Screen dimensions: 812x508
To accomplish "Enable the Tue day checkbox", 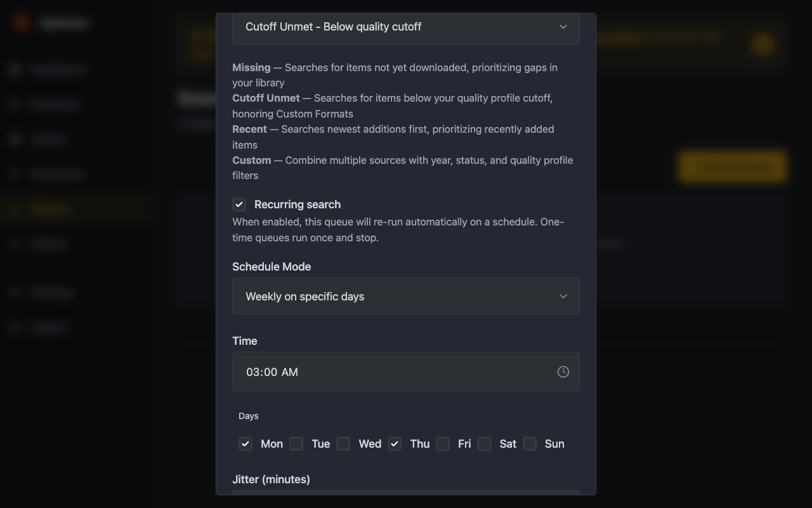I will (296, 444).
